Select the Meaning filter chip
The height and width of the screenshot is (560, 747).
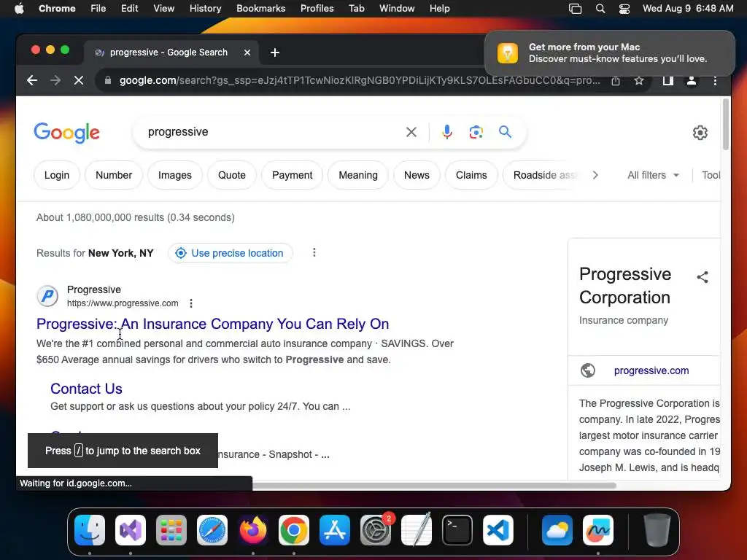[x=358, y=175]
